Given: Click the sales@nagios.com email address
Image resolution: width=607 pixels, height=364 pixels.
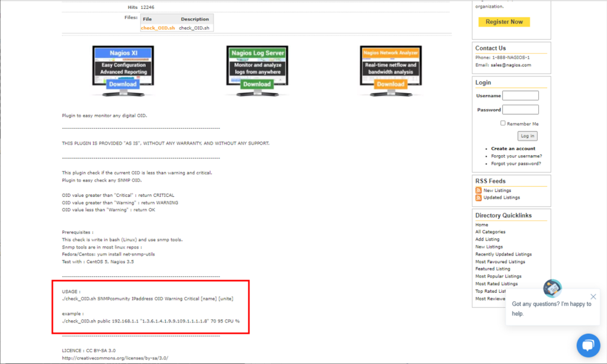Looking at the screenshot, I should point(511,65).
